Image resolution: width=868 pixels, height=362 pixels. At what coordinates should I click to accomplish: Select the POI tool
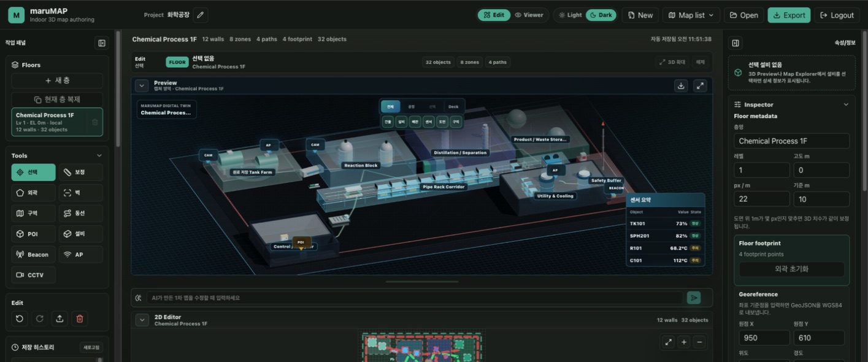click(33, 234)
